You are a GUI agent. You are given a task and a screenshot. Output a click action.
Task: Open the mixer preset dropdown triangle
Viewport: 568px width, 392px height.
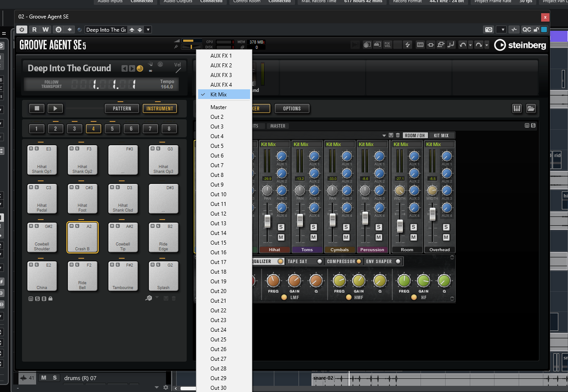(x=384, y=136)
